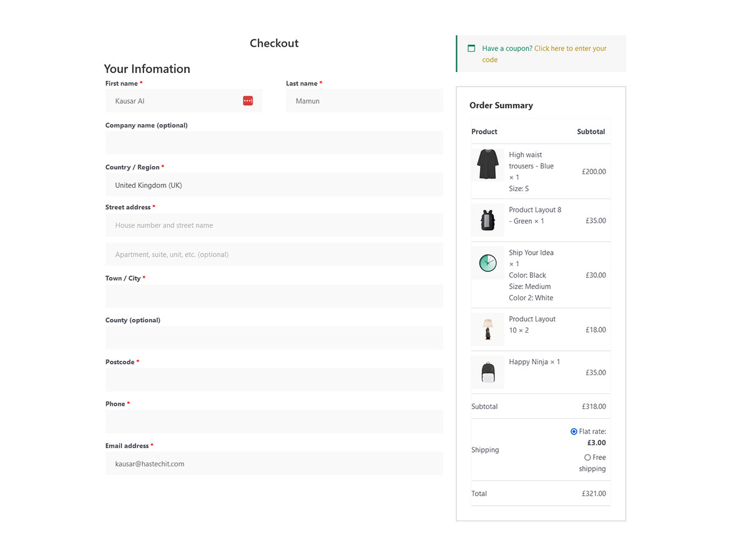Click the Ship Your Idea product name
749x560 pixels.
coord(531,253)
